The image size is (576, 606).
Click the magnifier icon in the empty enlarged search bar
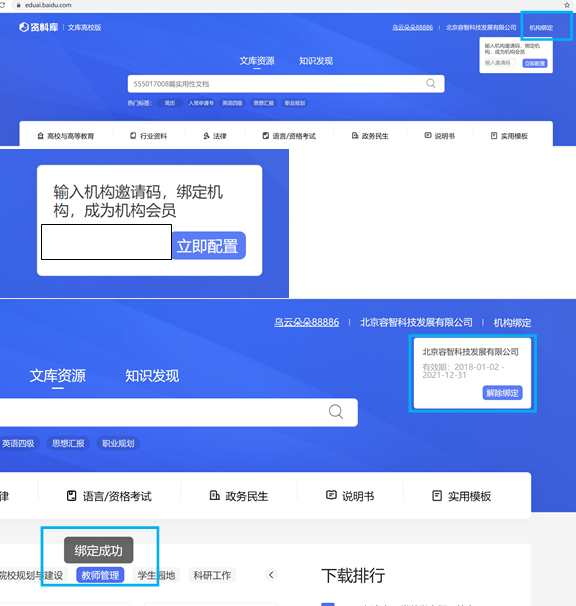pos(336,412)
